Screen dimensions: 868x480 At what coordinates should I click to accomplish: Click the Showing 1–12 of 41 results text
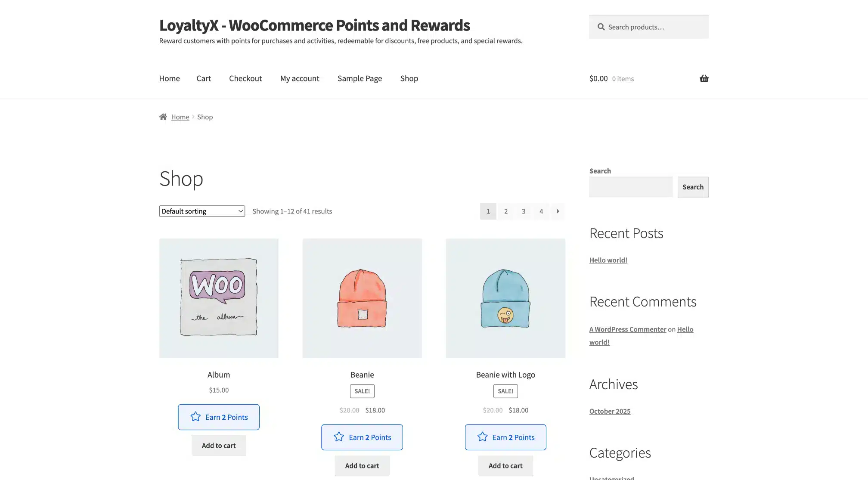coord(292,211)
